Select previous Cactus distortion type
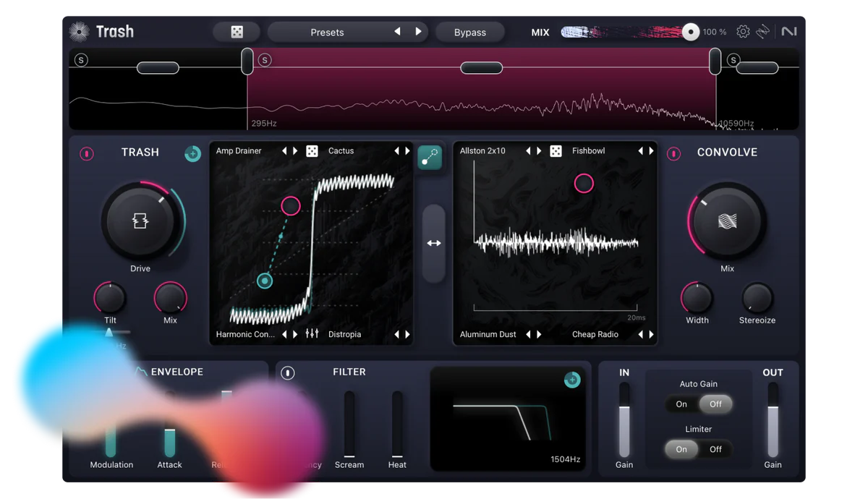 (396, 151)
